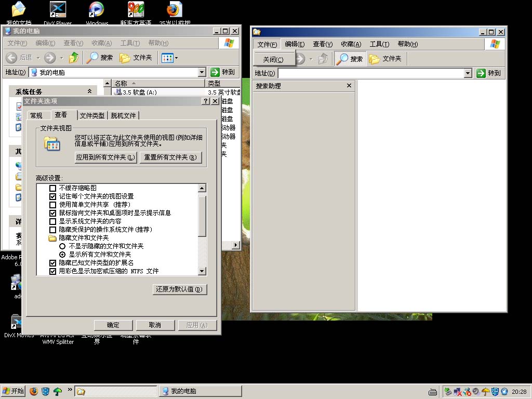
Task: Open Favorites (收藏) menu in right Explorer window
Action: pos(351,44)
